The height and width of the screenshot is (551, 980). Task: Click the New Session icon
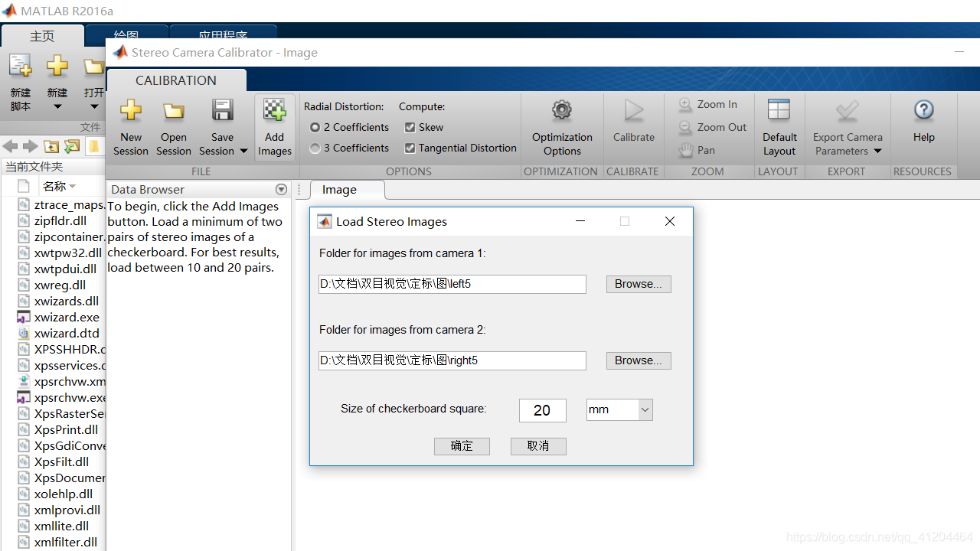pos(131,110)
